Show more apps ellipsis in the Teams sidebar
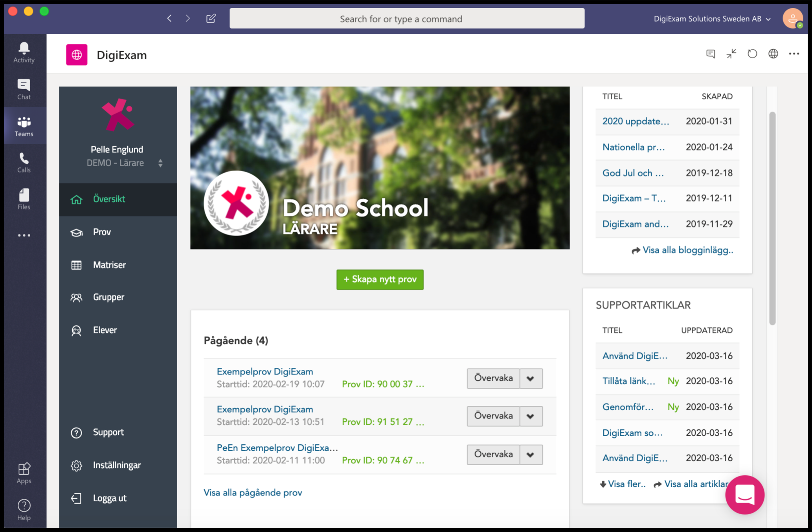 pyautogui.click(x=24, y=235)
